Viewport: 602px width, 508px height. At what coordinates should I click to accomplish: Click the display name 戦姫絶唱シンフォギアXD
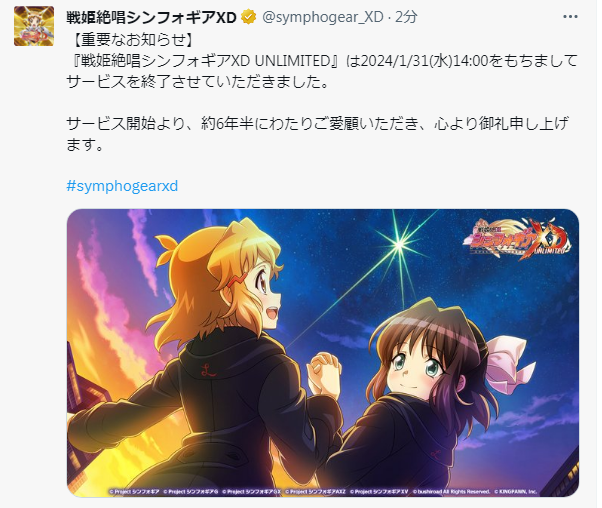coord(151,17)
